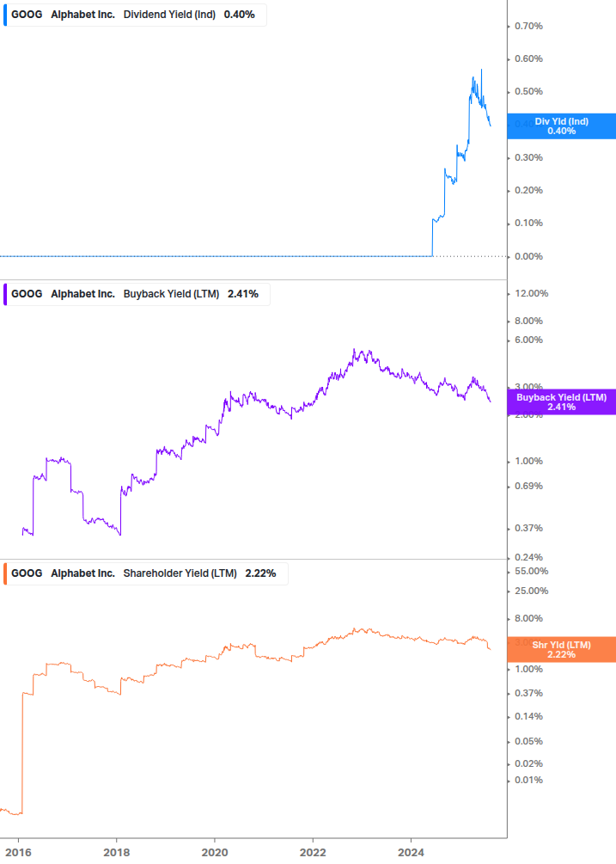Click the purple color bar beside Buyback Yield legend
This screenshot has height=864, width=616.
click(x=5, y=294)
